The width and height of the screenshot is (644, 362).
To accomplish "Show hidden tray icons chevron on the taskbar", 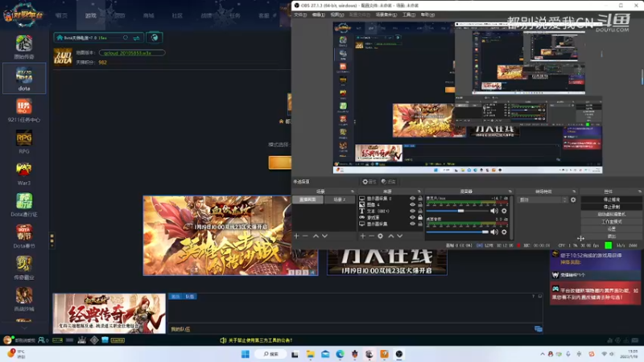I will coord(543,354).
